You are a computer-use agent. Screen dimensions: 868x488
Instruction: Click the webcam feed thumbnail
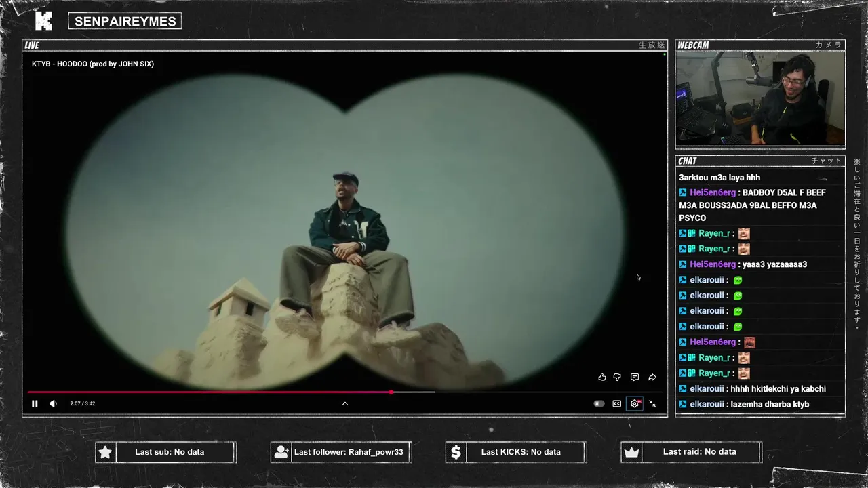click(760, 98)
